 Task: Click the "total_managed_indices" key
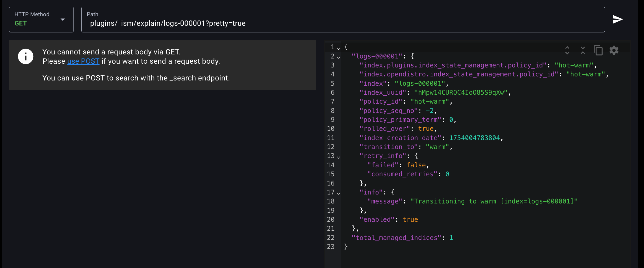[x=396, y=238]
